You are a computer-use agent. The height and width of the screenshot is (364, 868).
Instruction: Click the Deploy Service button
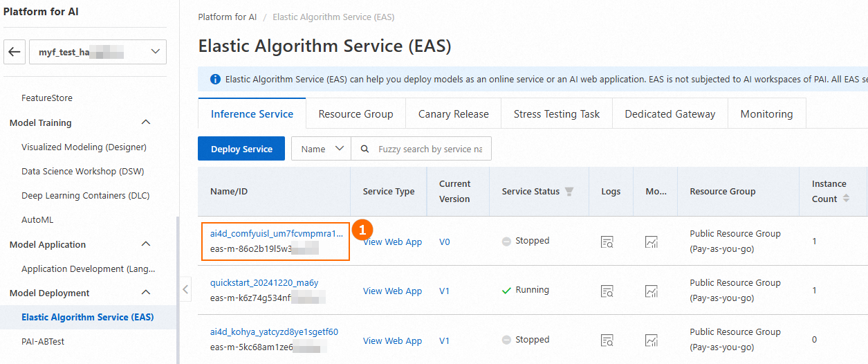[x=241, y=149]
